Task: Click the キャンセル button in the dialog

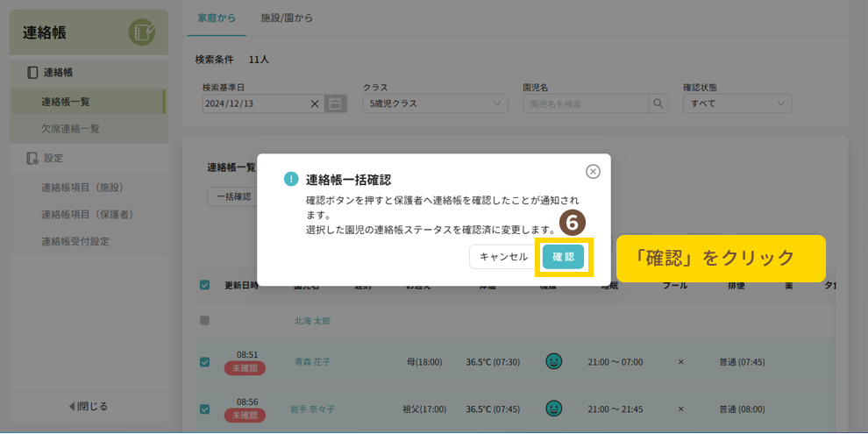Action: click(x=503, y=257)
